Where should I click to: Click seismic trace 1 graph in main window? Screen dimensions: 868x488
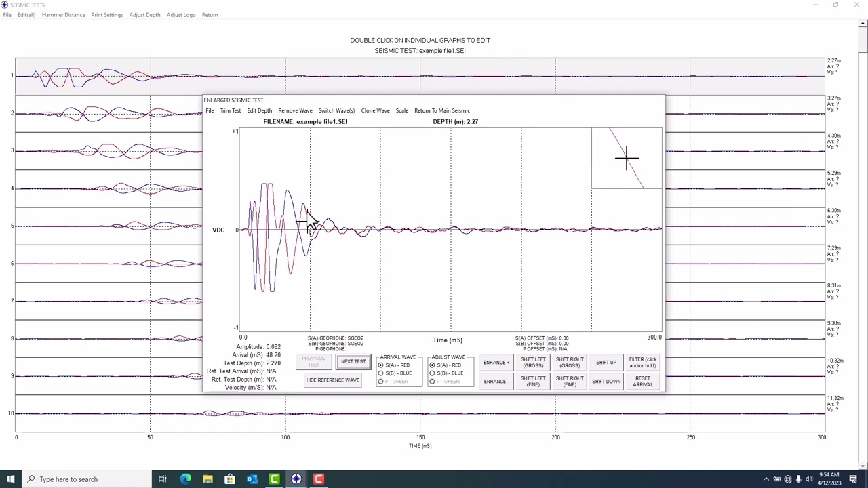tap(420, 76)
